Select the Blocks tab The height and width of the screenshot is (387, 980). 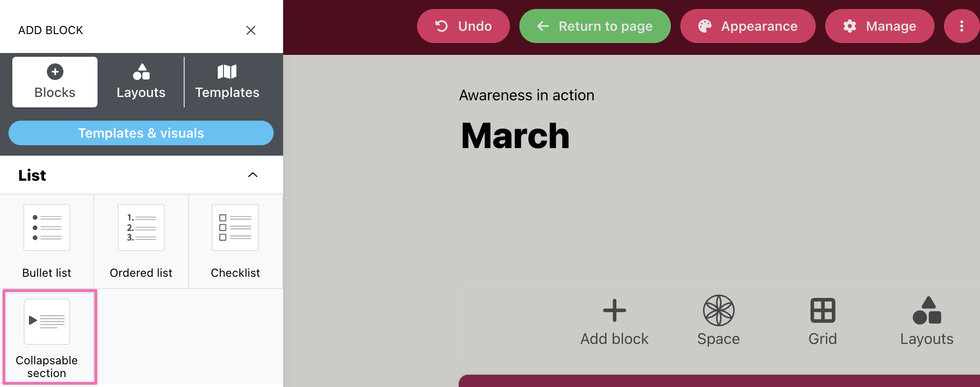click(x=55, y=82)
